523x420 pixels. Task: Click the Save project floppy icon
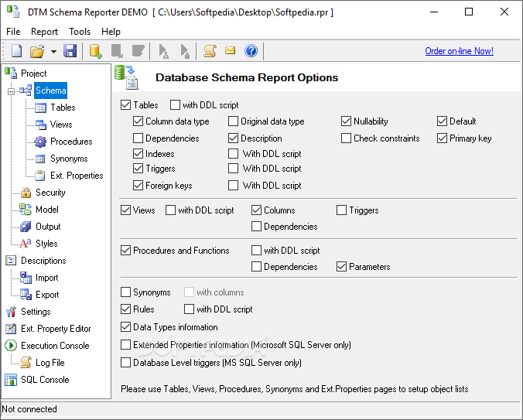click(70, 51)
